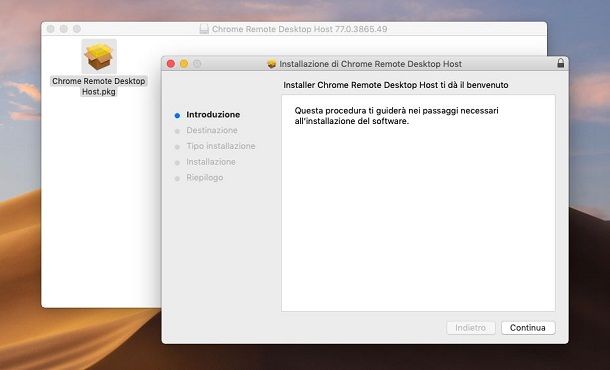Click the lock icon in installer title bar
Image resolution: width=610 pixels, height=370 pixels.
[x=560, y=63]
